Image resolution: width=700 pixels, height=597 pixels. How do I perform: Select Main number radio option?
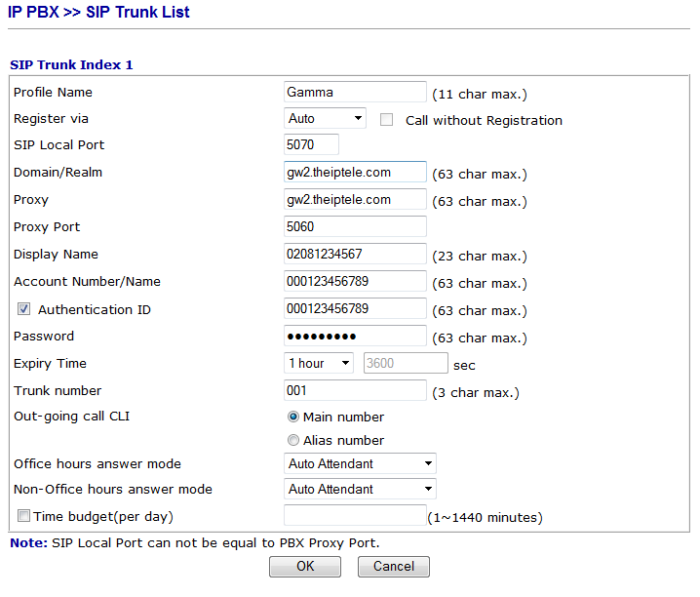coord(292,417)
